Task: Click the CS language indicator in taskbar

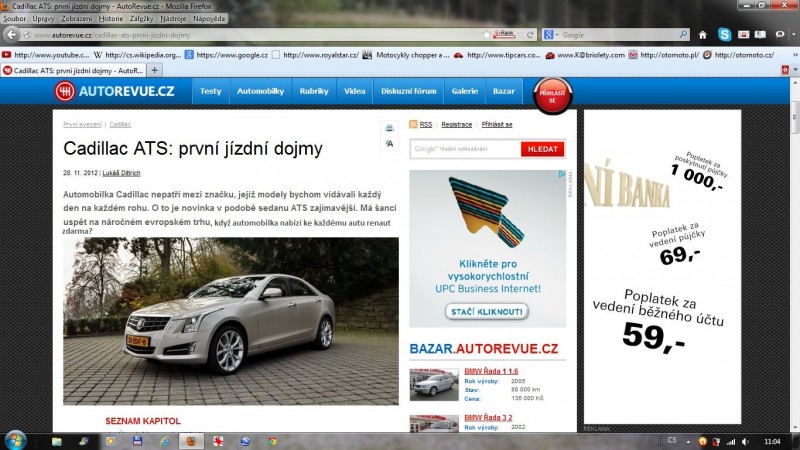Action: coord(672,440)
